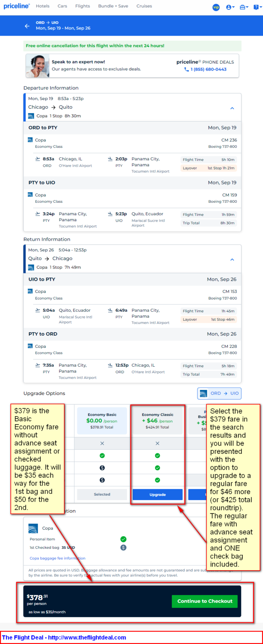The image size is (263, 644).
Task: Click takeoff icon next to 8:53a
Action: (38, 159)
